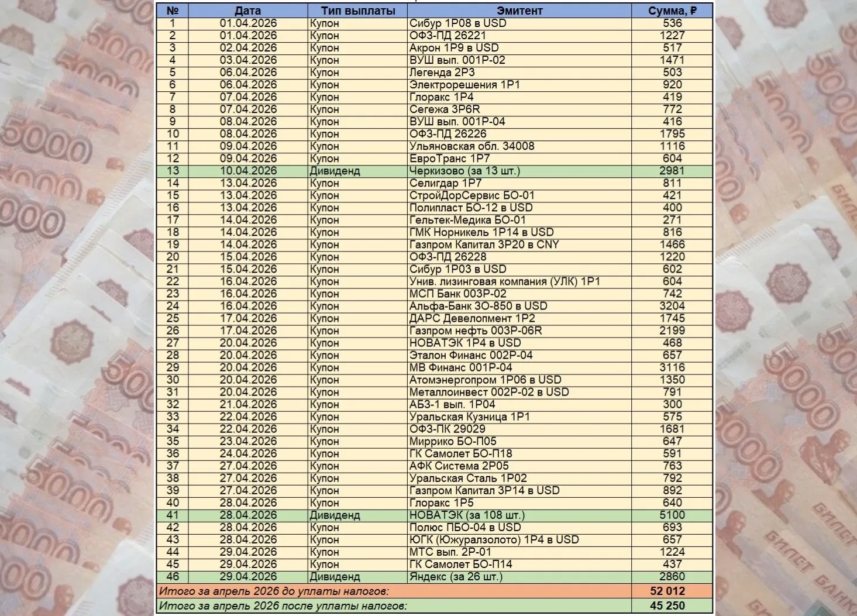
Task: Click the cell "ОФЗ-ПК 29029"
Action: click(519, 429)
